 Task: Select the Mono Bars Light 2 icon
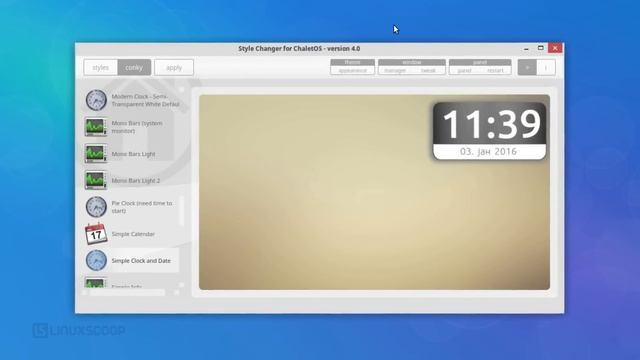coord(96,180)
